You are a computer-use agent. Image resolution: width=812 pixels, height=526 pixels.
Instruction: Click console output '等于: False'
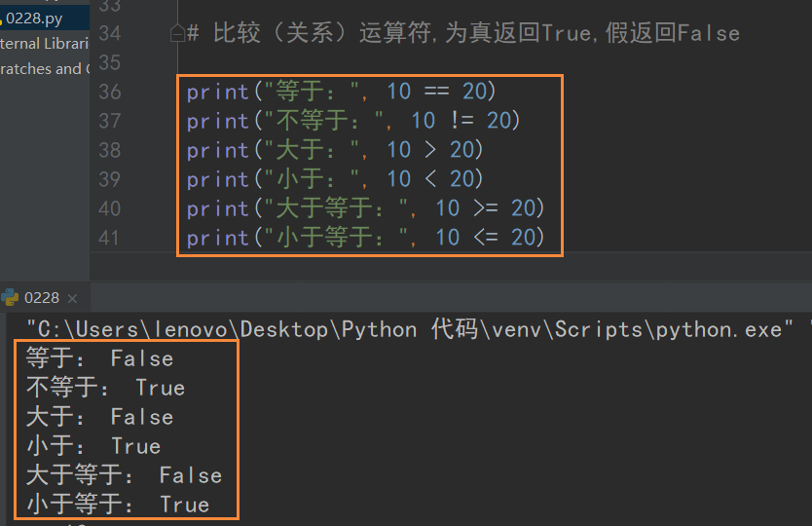click(100, 358)
